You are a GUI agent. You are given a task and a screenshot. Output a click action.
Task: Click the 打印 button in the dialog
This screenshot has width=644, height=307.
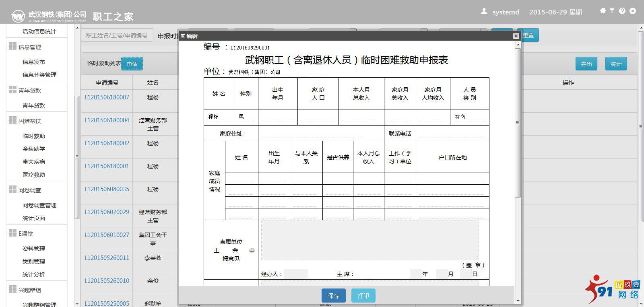click(363, 296)
